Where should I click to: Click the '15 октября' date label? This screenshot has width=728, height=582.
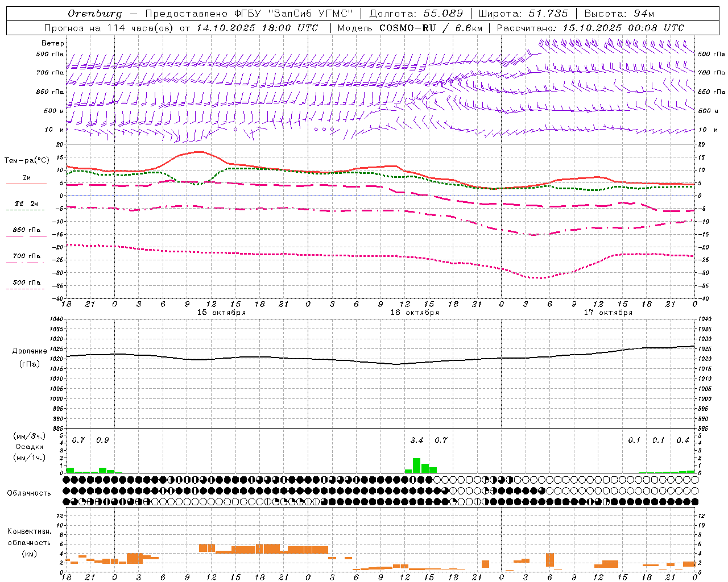pos(221,313)
